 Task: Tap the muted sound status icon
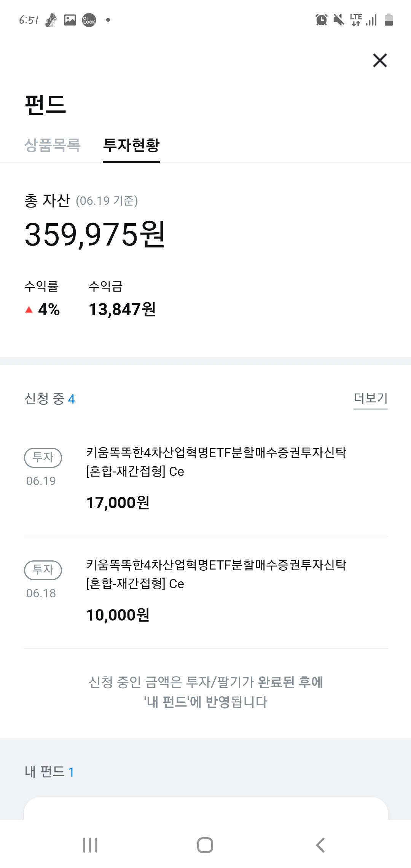[x=338, y=20]
